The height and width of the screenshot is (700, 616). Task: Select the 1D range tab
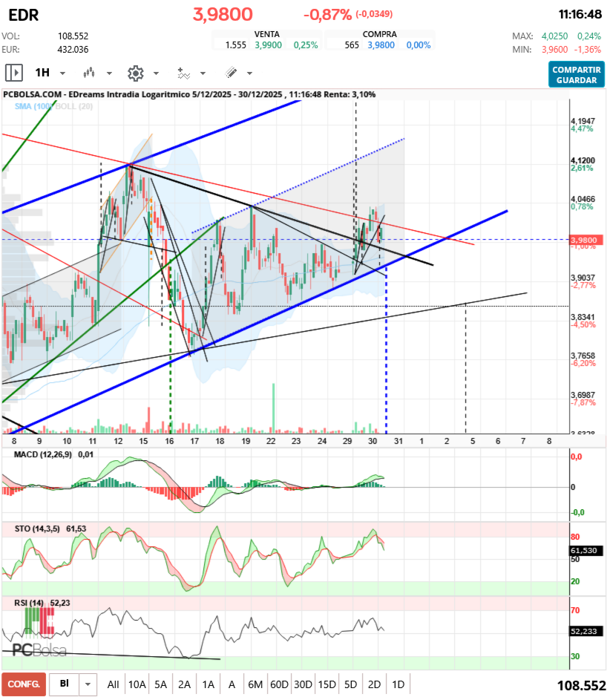tap(397, 684)
